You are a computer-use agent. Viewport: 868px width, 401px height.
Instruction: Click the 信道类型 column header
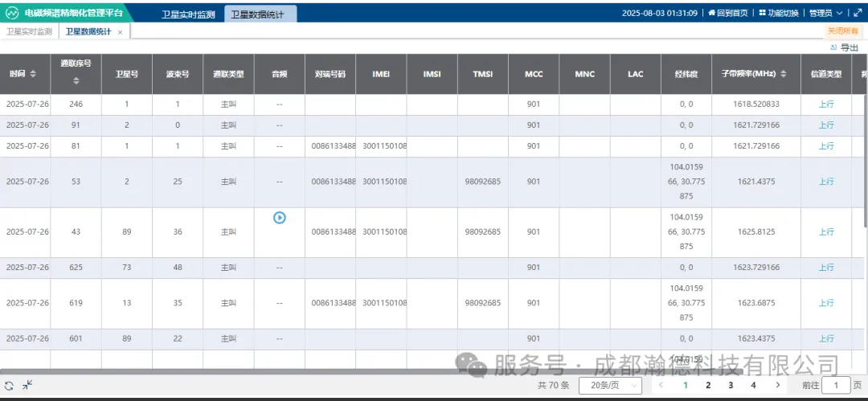coord(826,74)
